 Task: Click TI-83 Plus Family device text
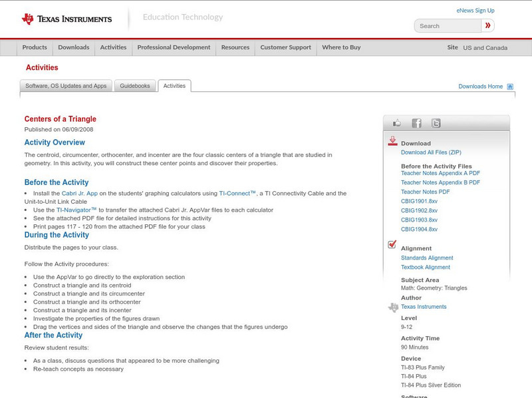[x=422, y=367]
